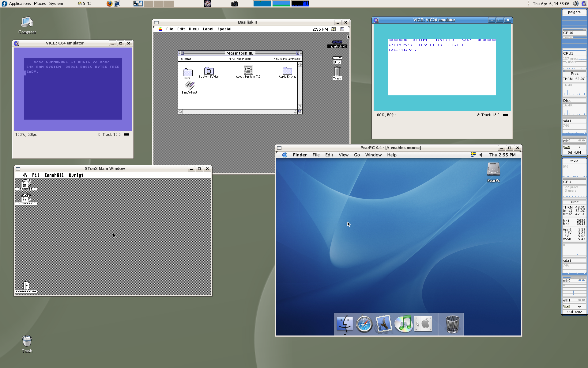Open the Apple menu in Basilisk II
The width and height of the screenshot is (588, 368).
coord(160,29)
